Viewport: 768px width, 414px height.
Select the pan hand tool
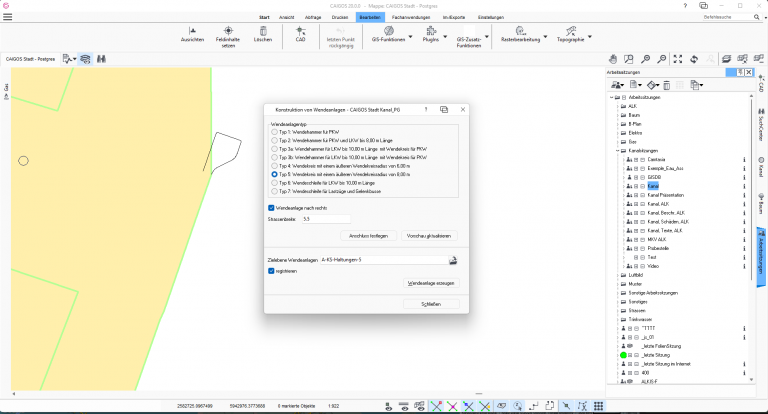pyautogui.click(x=613, y=59)
